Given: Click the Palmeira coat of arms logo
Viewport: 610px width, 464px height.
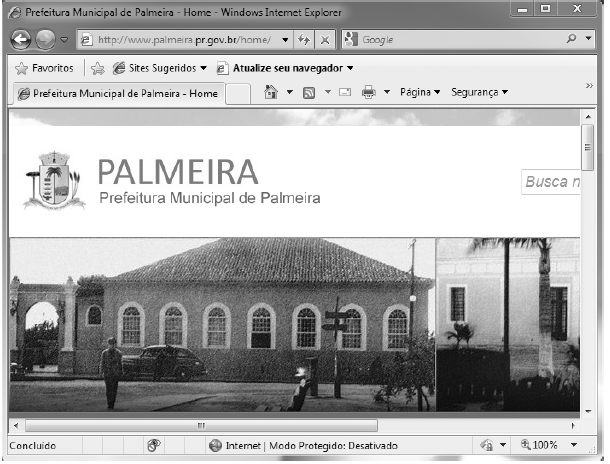Looking at the screenshot, I should pos(54,181).
